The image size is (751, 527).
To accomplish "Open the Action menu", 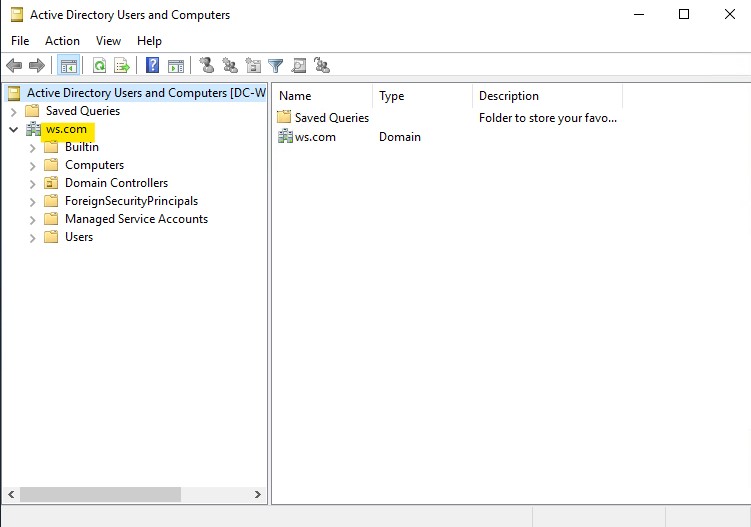I will [62, 41].
